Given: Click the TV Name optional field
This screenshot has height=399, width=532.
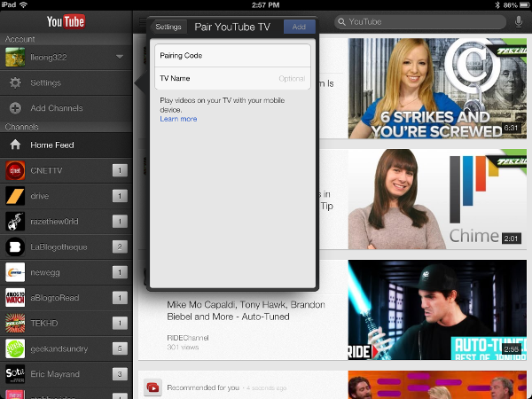Looking at the screenshot, I should (232, 78).
